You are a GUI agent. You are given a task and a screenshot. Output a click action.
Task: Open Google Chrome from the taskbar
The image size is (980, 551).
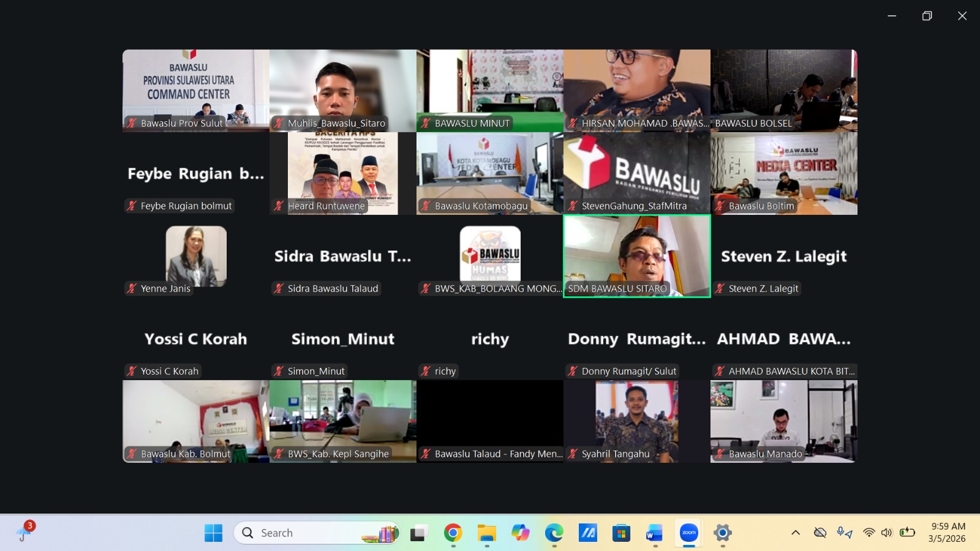(452, 533)
